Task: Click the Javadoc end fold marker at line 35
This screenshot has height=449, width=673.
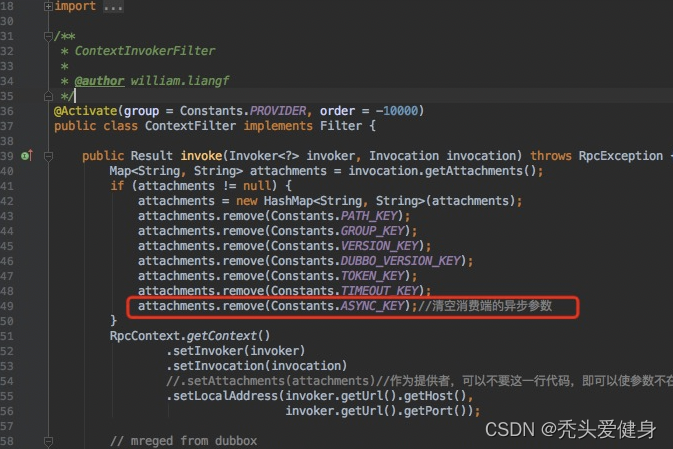Action: [x=49, y=96]
